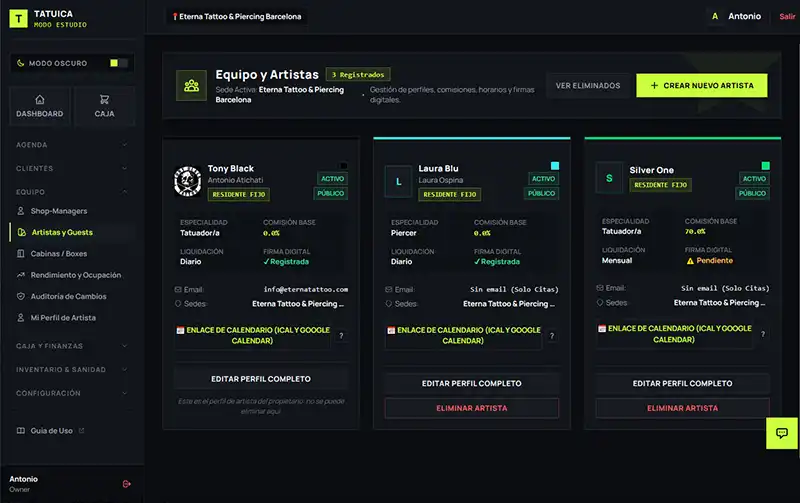Expand the Inventario & Sanidad section
Viewport: 800px width, 503px height.
coord(71,369)
